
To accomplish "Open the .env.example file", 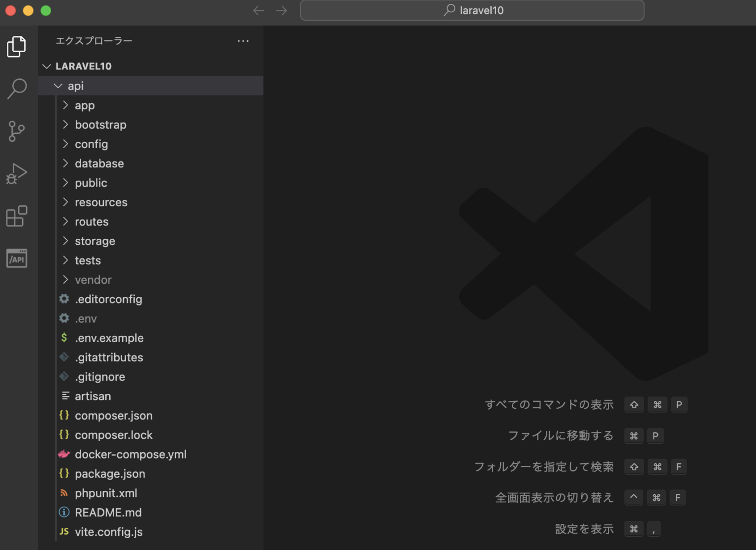I will click(x=109, y=338).
